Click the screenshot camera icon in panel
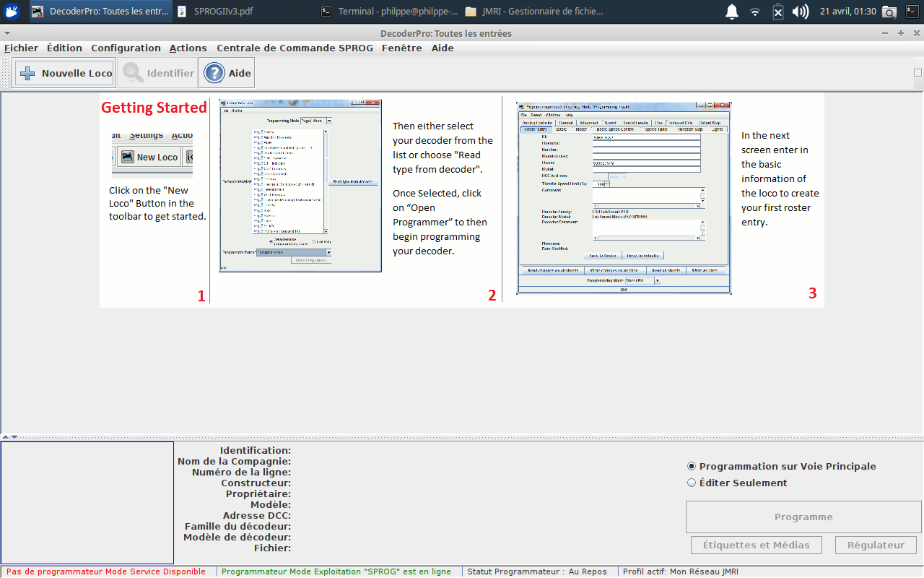Image resolution: width=924 pixels, height=578 pixels. pos(889,12)
